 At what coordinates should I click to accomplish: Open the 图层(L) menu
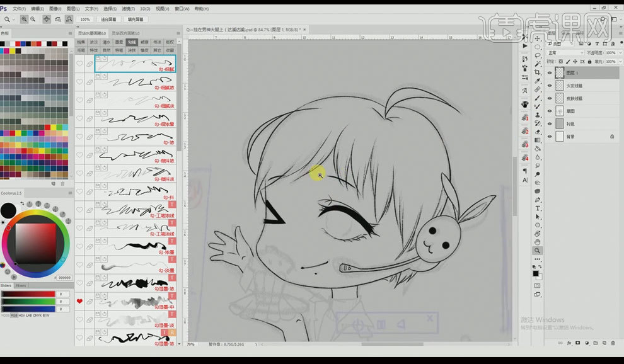tap(73, 8)
